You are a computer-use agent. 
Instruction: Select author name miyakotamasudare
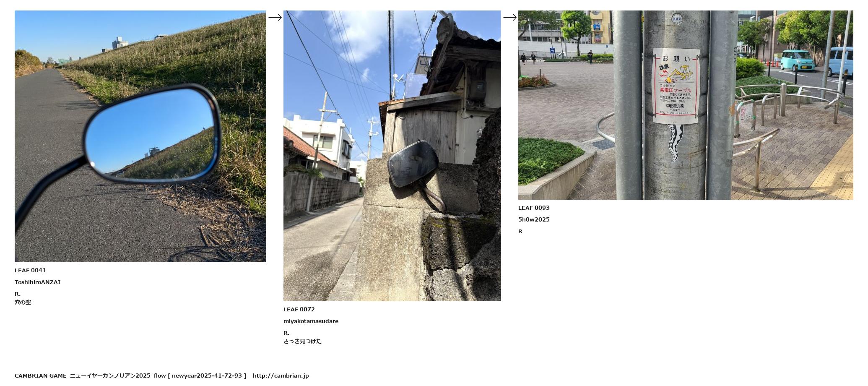click(x=311, y=321)
